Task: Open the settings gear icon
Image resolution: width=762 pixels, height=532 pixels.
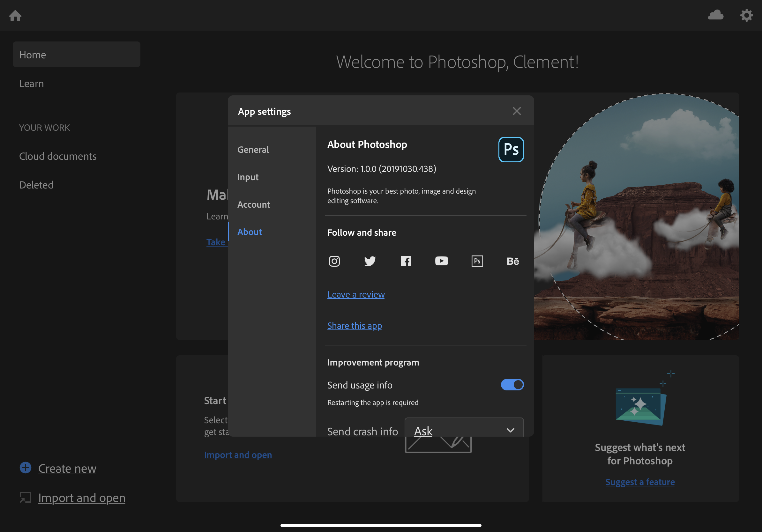Action: [x=746, y=15]
